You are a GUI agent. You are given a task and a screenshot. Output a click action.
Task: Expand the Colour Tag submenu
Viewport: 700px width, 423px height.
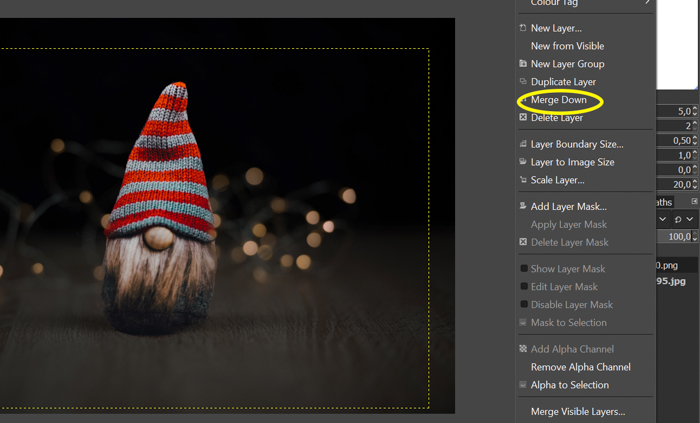(647, 3)
